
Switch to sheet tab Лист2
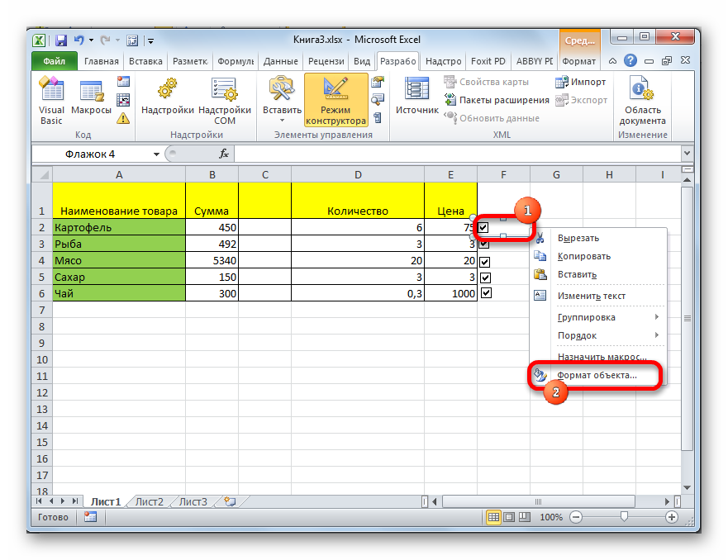point(149,501)
